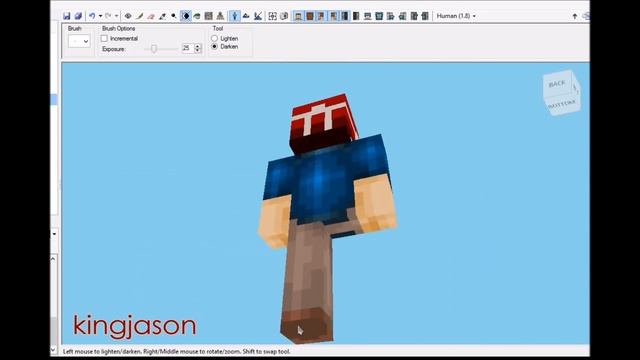Click the Exposure slider handle
This screenshot has height=360, width=640.
click(x=154, y=49)
